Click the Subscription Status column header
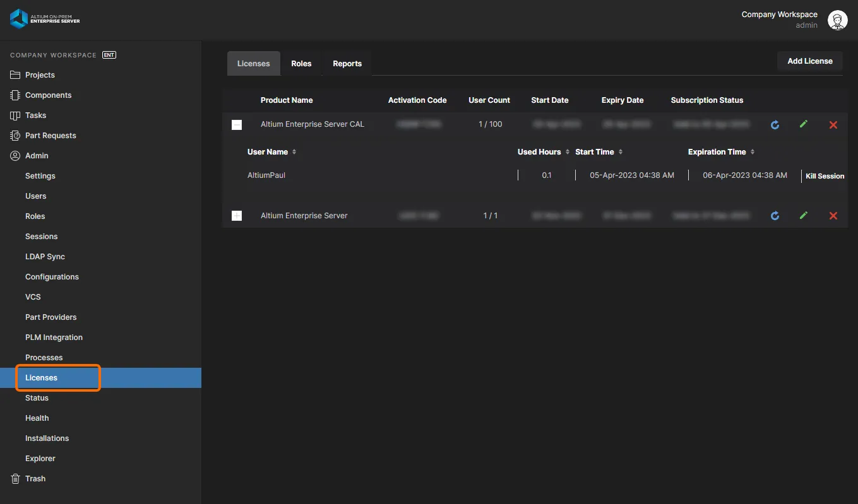The image size is (858, 504). coord(707,100)
